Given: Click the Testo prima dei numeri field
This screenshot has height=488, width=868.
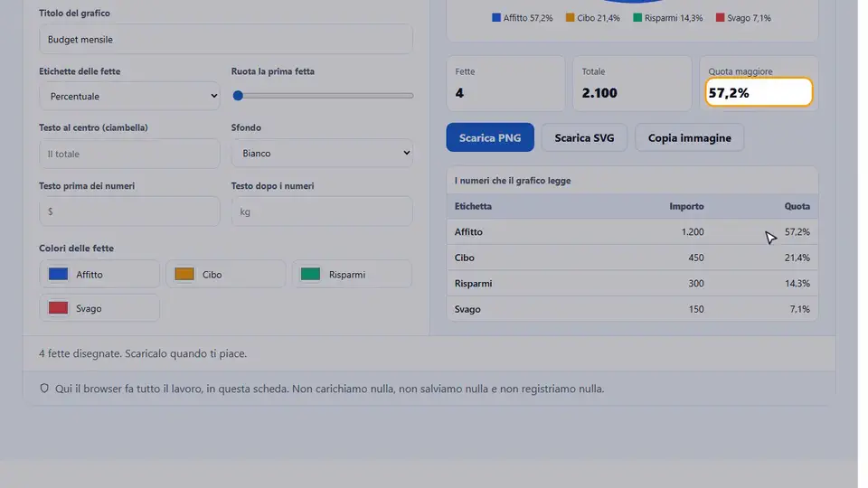Looking at the screenshot, I should [x=129, y=211].
